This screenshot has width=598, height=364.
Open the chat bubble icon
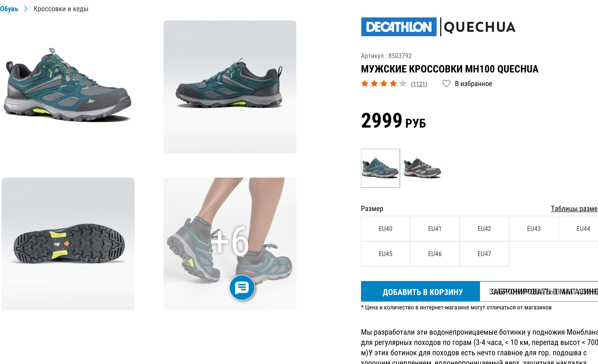click(x=242, y=288)
